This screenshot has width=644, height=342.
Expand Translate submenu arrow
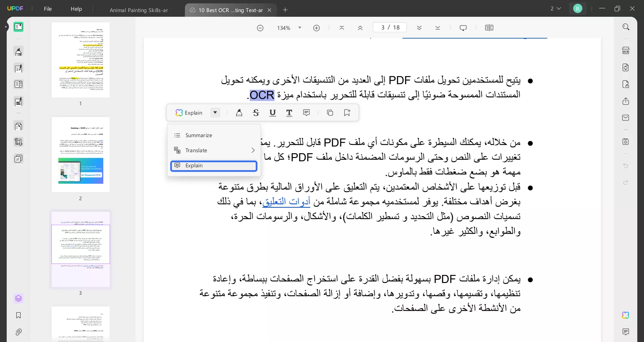coord(253,150)
